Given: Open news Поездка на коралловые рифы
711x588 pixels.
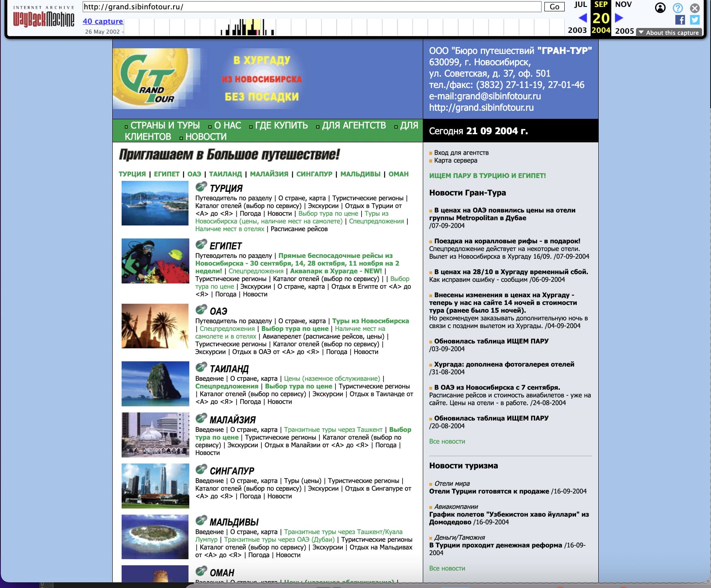Looking at the screenshot, I should 507,241.
